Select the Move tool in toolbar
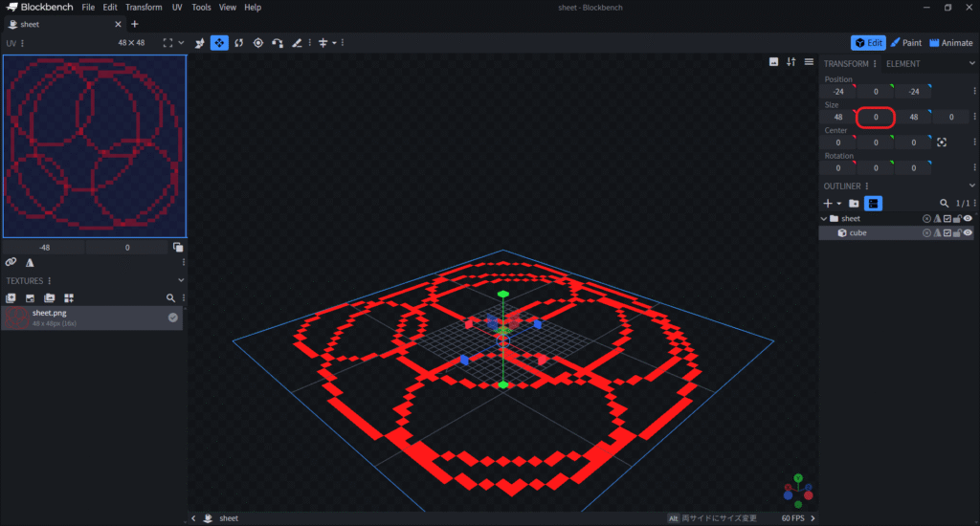This screenshot has width=980, height=526. pos(219,43)
